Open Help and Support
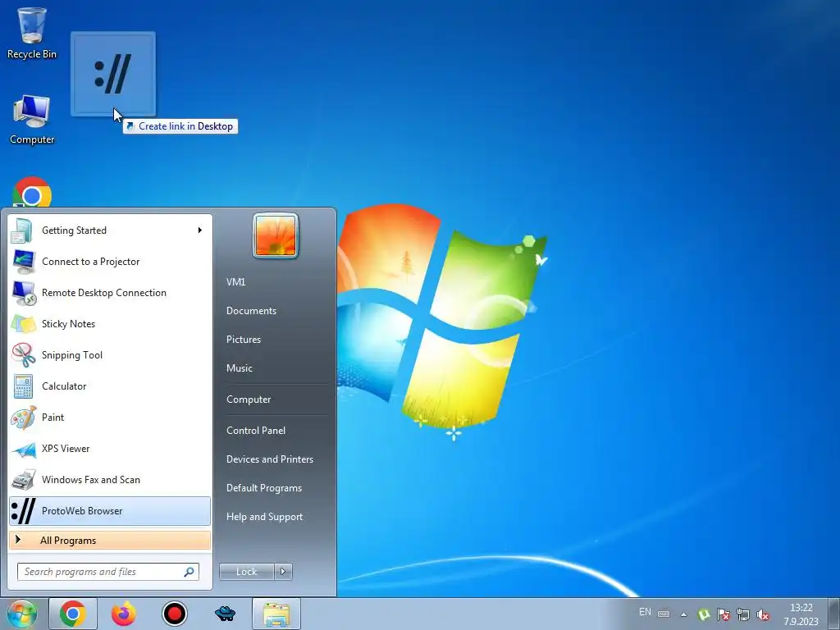 (x=264, y=517)
